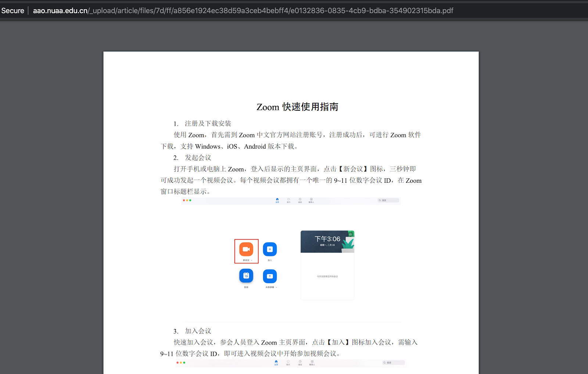The image size is (588, 374).
Task: Click search box in section 2 Zoom screenshot
Action: coord(388,200)
